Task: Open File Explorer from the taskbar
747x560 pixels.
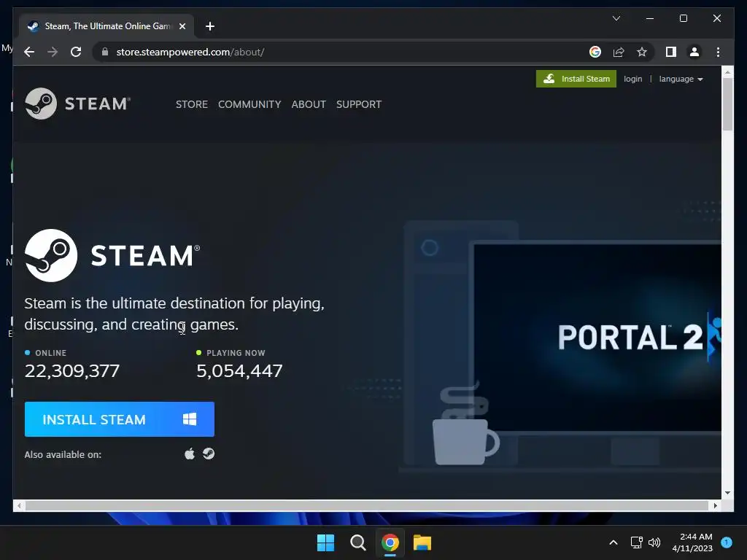Action: (x=422, y=542)
